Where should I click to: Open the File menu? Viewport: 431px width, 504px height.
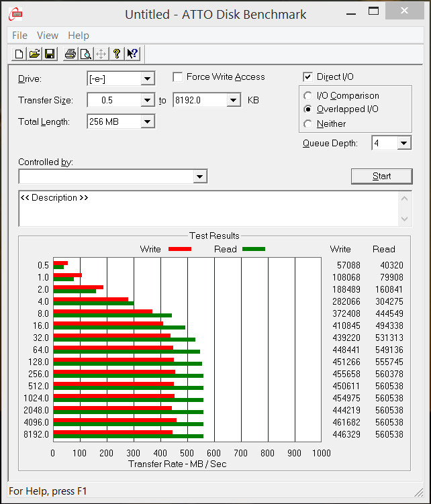[19, 36]
